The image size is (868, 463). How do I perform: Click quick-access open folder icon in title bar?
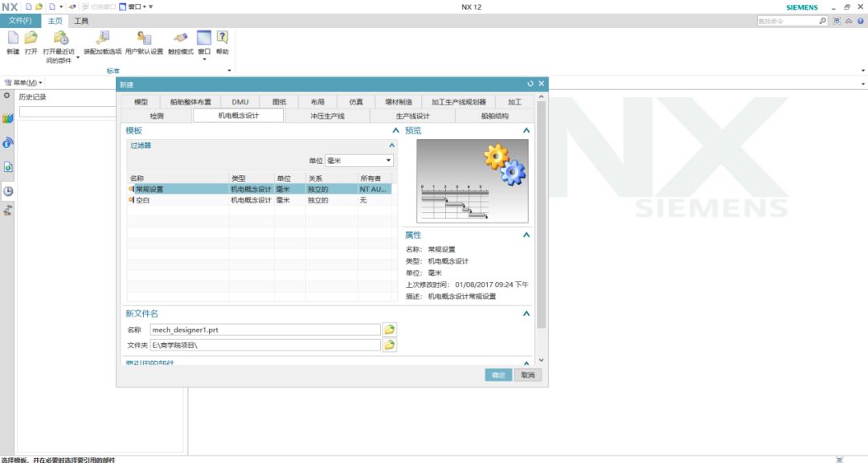(x=39, y=6)
